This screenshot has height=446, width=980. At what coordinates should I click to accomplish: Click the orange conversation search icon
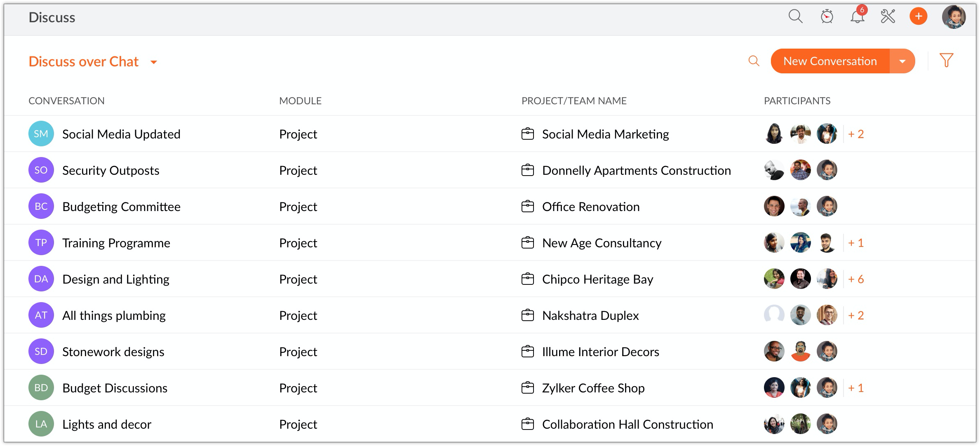tap(754, 61)
